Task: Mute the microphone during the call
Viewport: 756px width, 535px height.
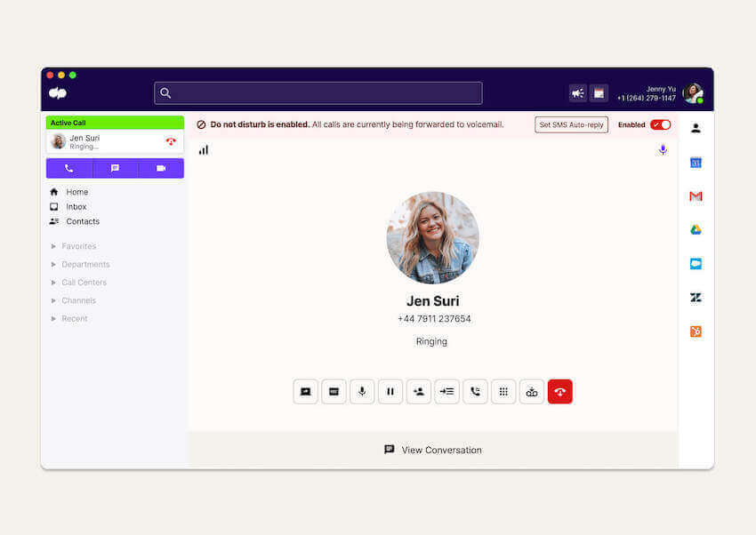Action: click(362, 391)
